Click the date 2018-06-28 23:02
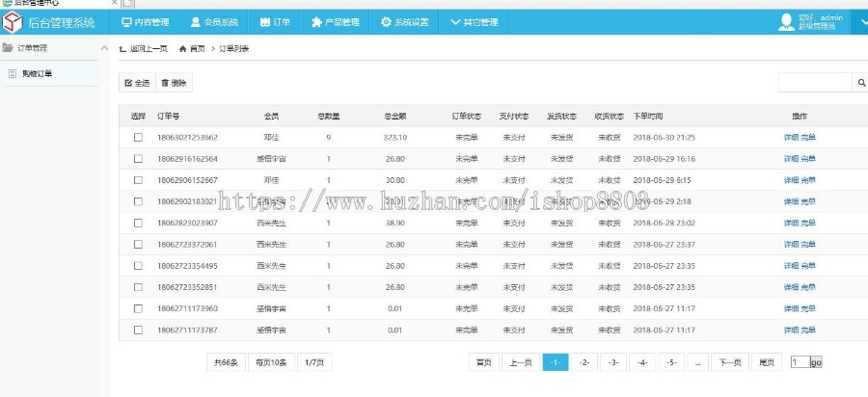The image size is (868, 397). 664,223
